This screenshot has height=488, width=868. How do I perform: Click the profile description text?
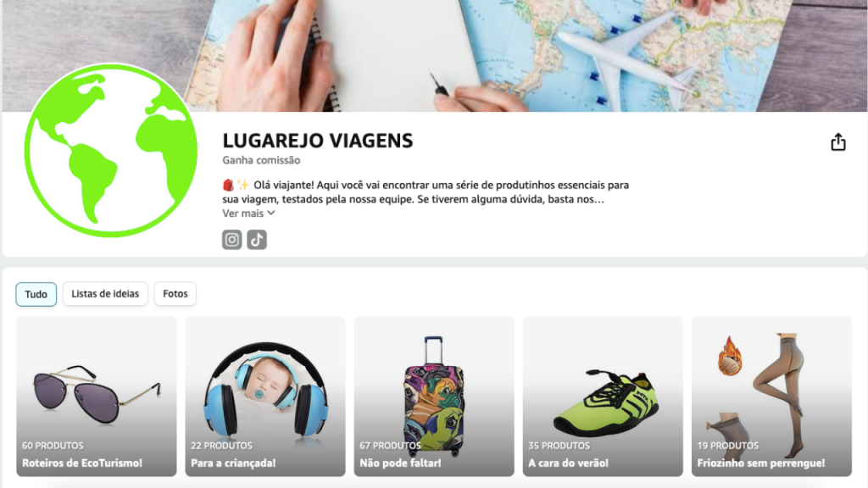[426, 192]
